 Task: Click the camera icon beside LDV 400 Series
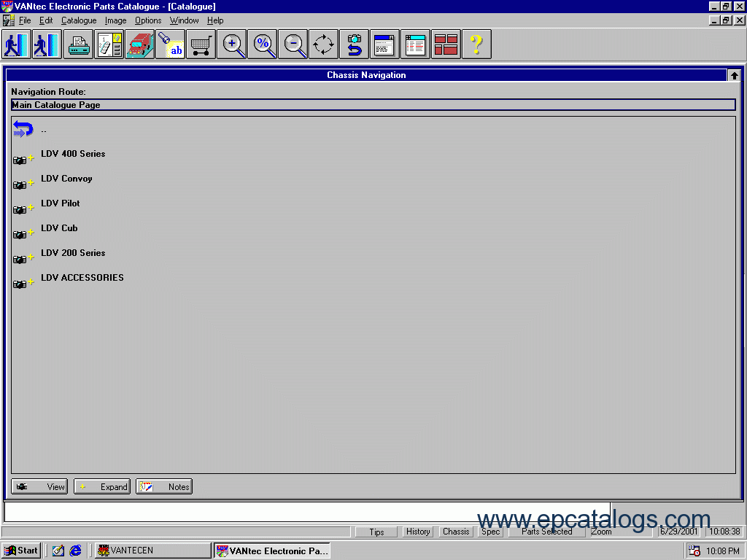[x=20, y=160]
